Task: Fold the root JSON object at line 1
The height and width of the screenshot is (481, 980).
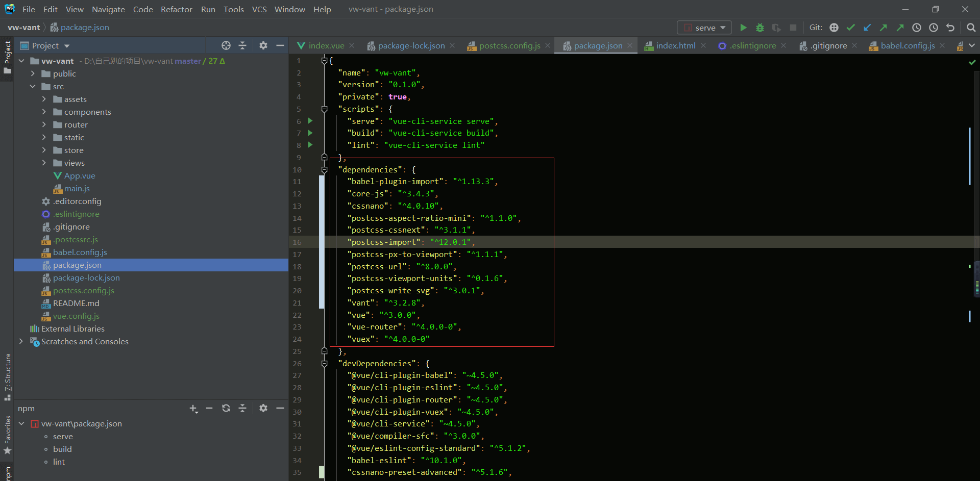Action: click(324, 61)
